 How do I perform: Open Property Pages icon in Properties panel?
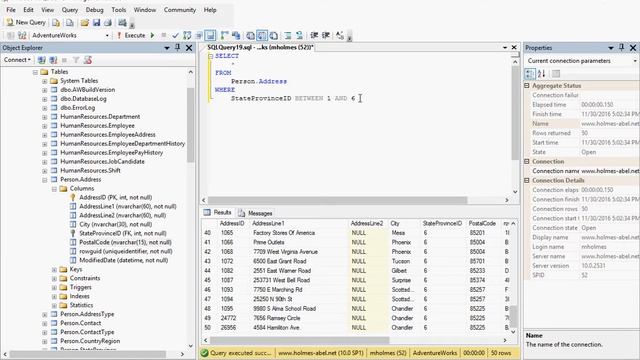point(556,74)
